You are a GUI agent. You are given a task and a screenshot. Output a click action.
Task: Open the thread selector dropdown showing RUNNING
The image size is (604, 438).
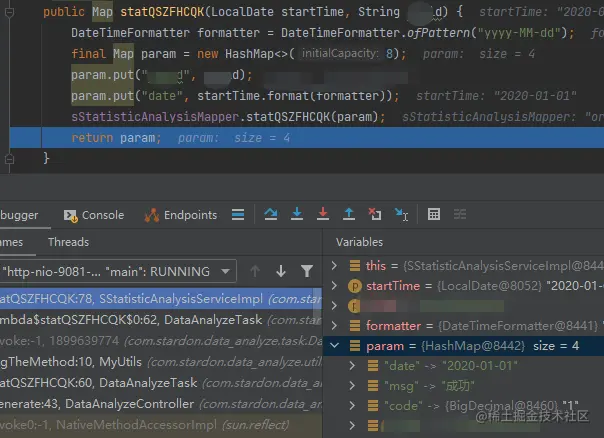click(118, 272)
